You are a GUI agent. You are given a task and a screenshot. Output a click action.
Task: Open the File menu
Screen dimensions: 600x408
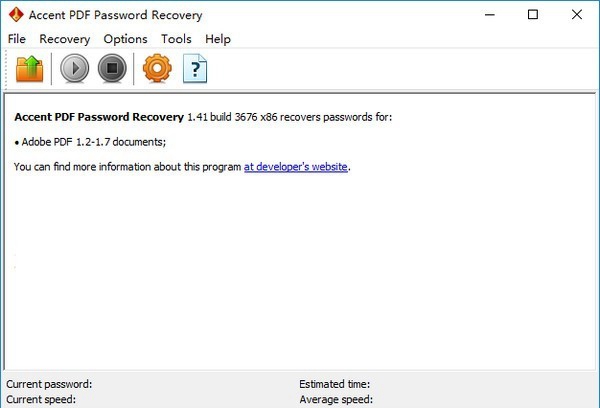click(17, 39)
